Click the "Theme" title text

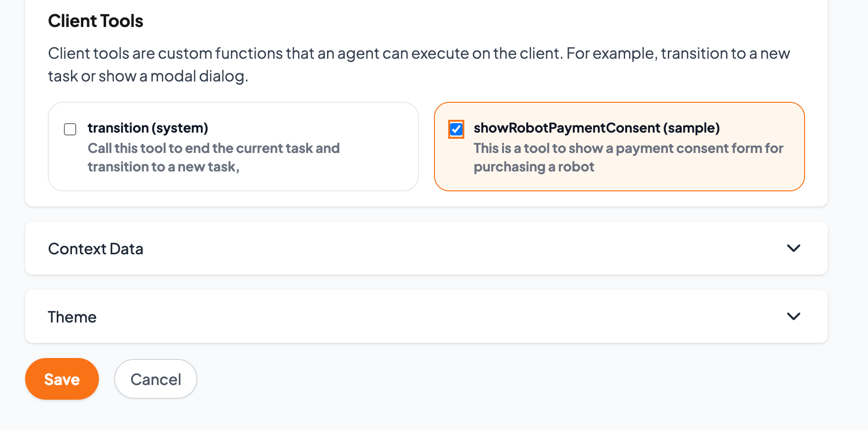(x=72, y=317)
